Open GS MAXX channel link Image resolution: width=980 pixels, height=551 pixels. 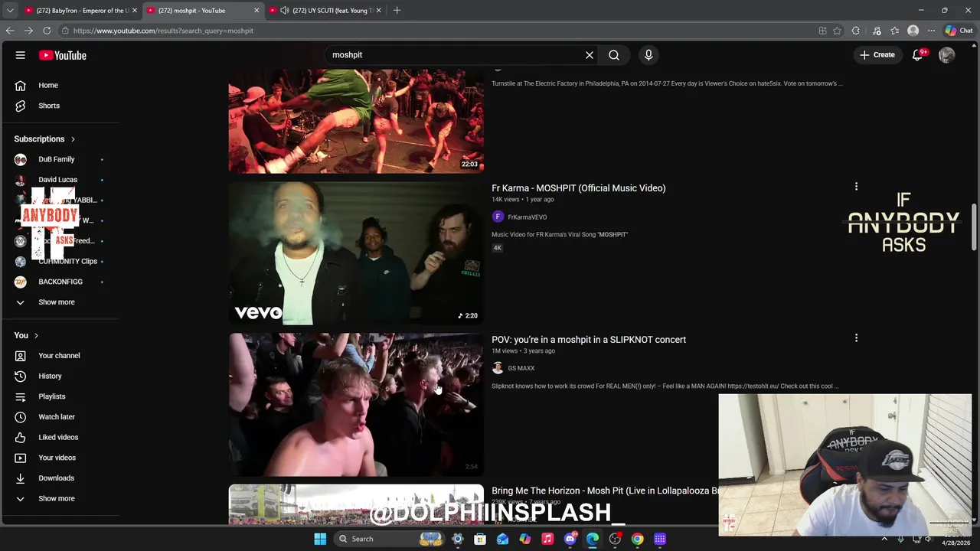(521, 368)
